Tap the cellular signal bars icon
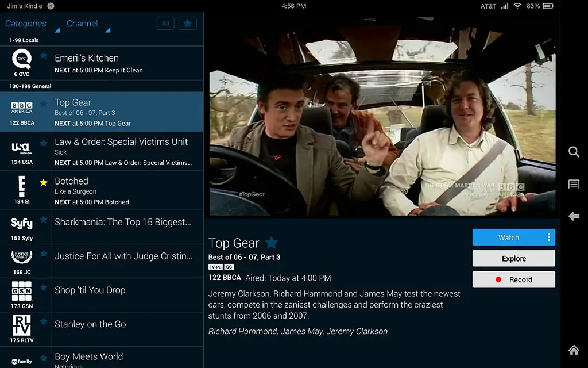 505,6
